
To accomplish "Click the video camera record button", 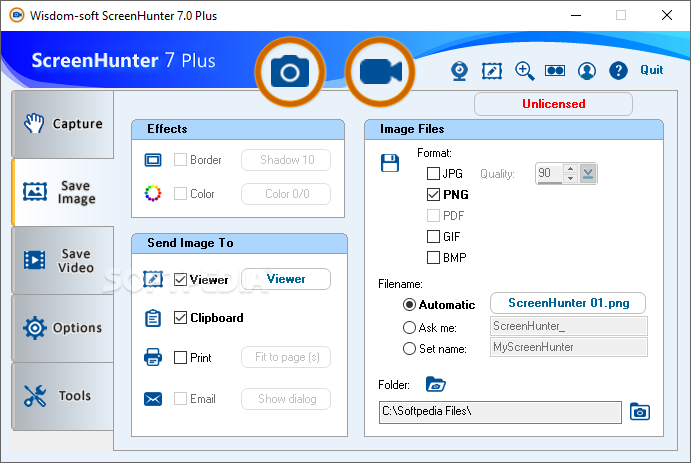I will 380,72.
